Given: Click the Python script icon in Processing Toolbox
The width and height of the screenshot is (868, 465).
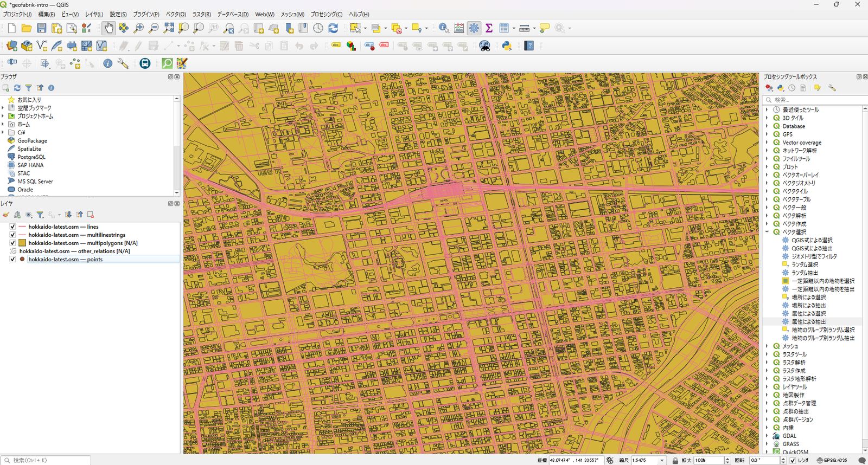Looking at the screenshot, I should (780, 88).
